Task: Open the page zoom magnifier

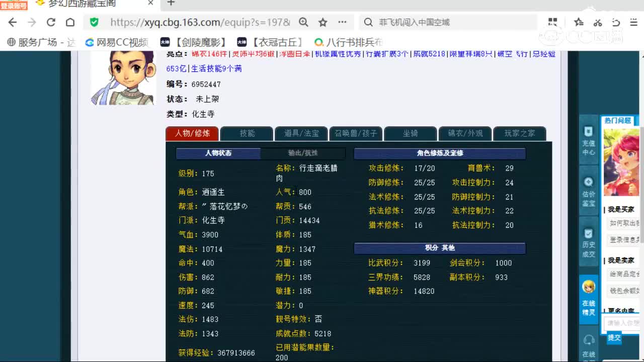Action: (x=303, y=22)
